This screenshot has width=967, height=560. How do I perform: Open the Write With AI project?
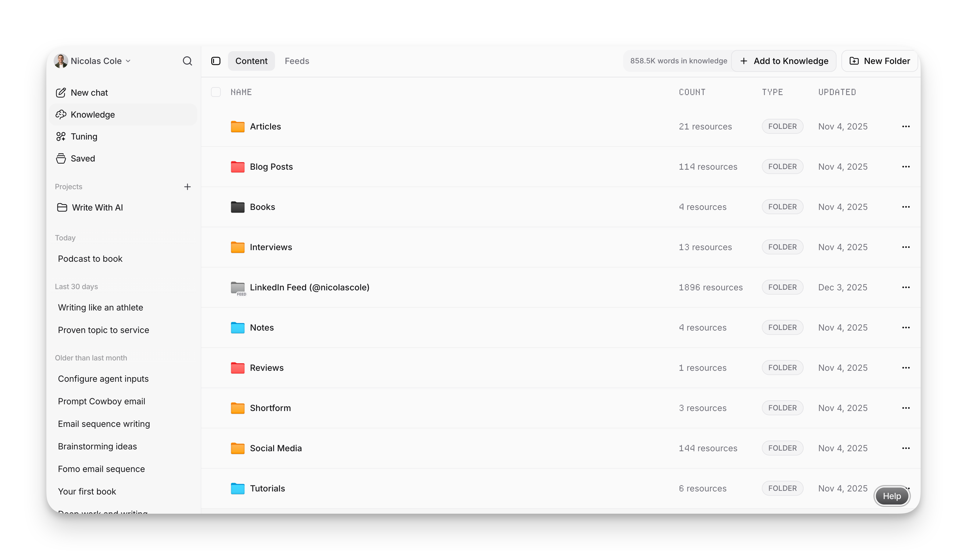coord(123,207)
